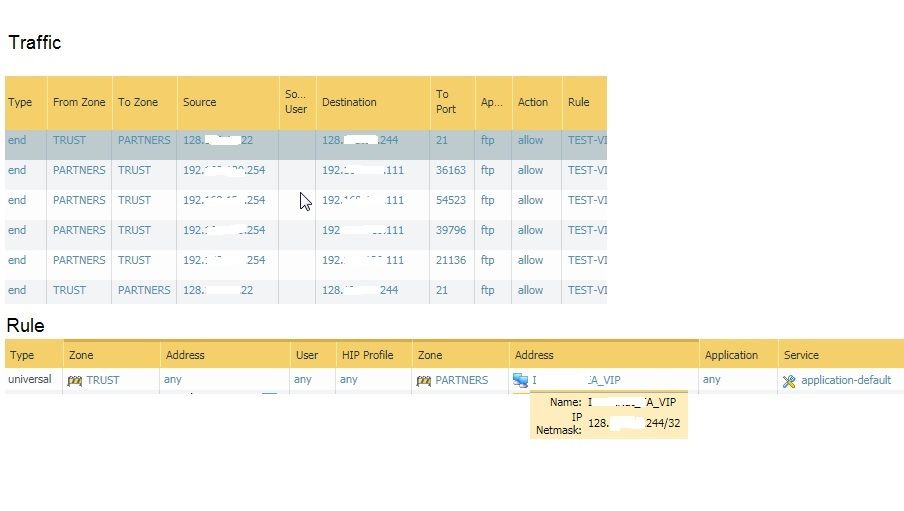The image size is (904, 511).
Task: Click port 39796 in the traffic log
Action: click(x=450, y=230)
